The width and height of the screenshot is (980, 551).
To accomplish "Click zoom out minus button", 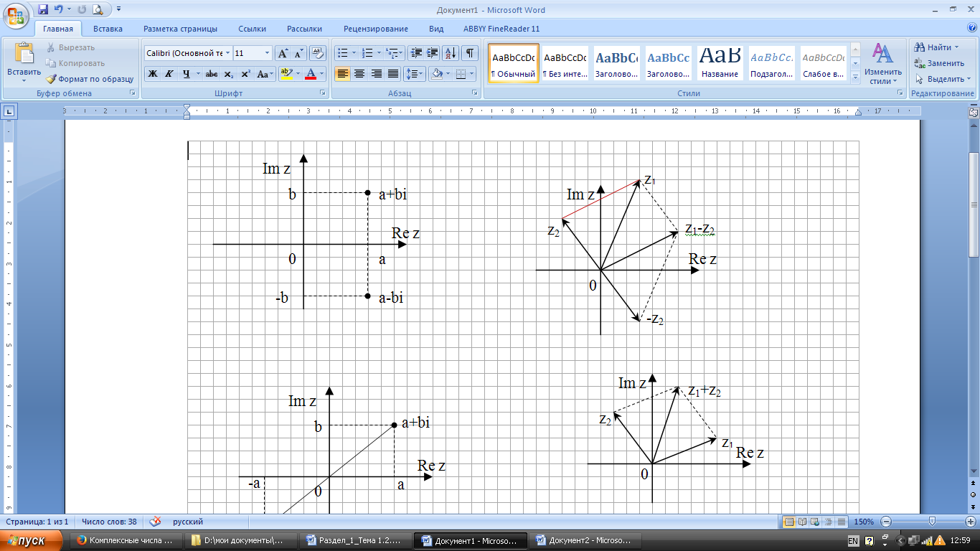I will (887, 522).
